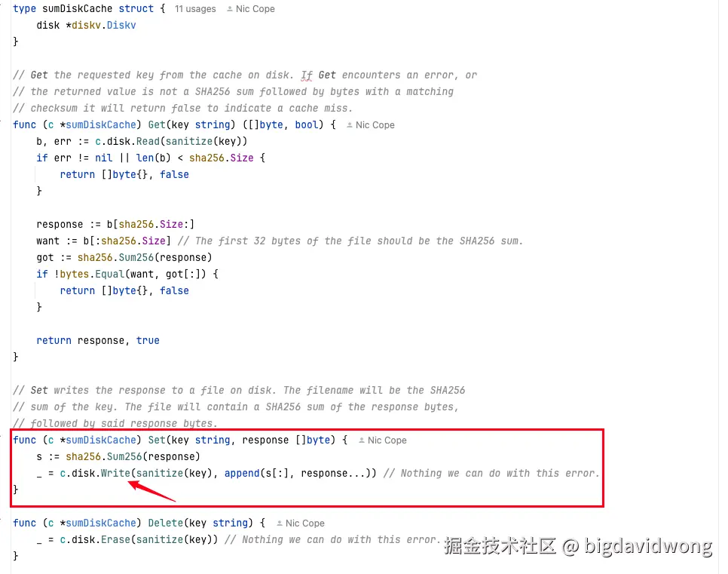
Task: Click Nic Cope annotation beside Delete signature
Action: click(x=305, y=523)
